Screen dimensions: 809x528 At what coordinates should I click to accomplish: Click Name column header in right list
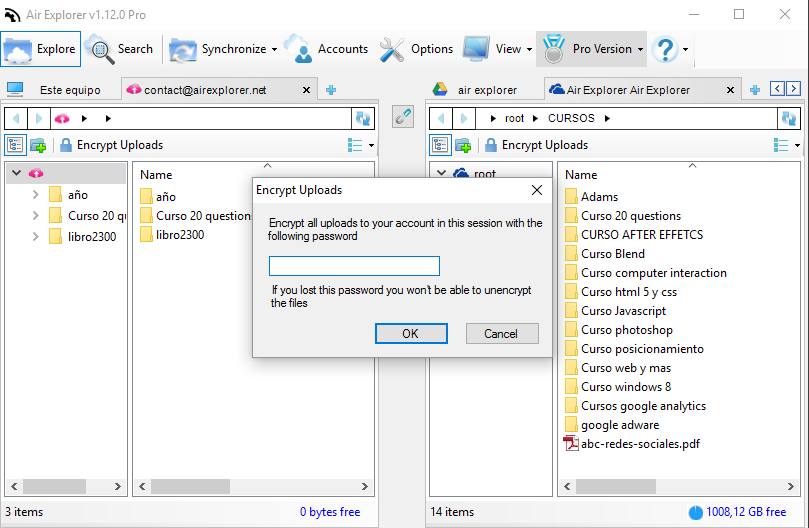pyautogui.click(x=581, y=175)
